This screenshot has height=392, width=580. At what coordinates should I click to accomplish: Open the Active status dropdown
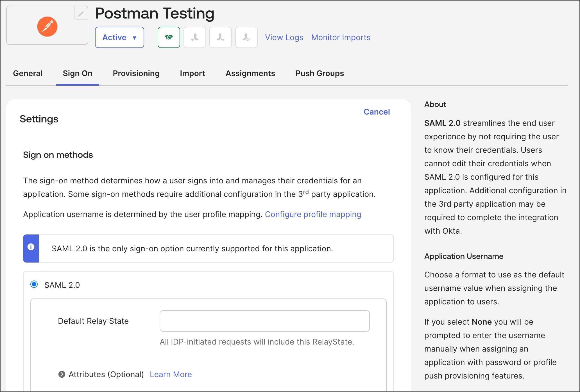tap(119, 37)
